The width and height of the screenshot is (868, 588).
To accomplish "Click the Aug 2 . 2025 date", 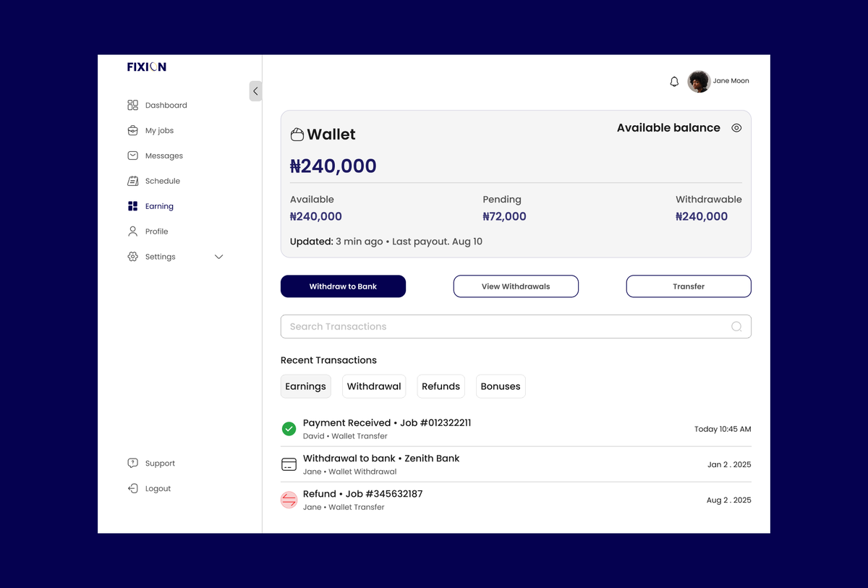I will click(729, 500).
